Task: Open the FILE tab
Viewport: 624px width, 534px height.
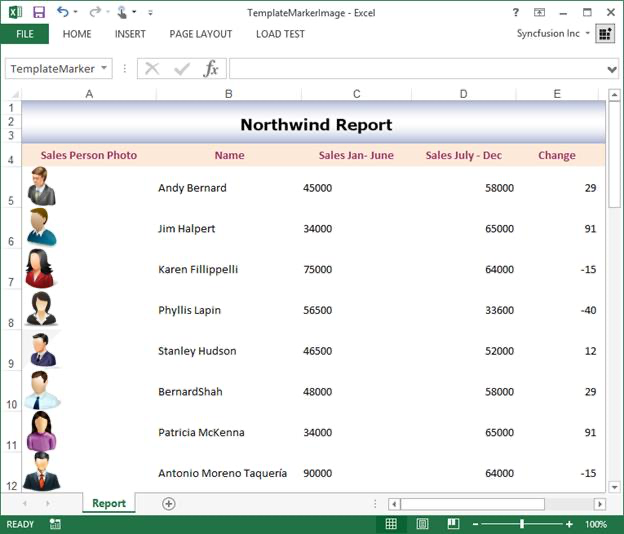Action: coord(25,34)
